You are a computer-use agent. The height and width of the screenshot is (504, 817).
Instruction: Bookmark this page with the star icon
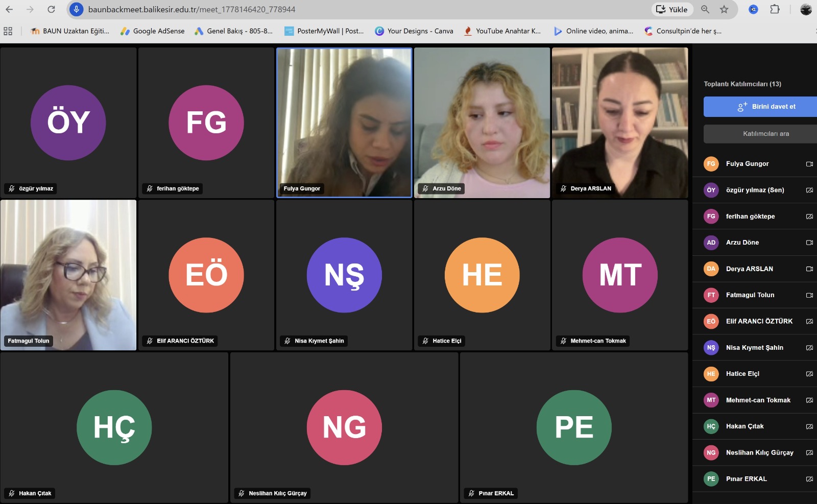724,9
